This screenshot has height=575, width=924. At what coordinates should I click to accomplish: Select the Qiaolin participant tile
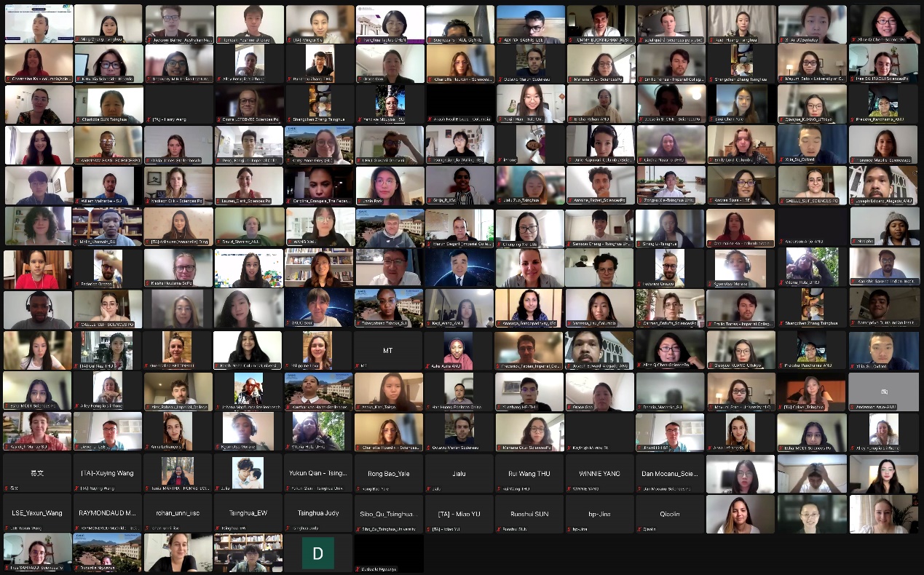tap(670, 513)
